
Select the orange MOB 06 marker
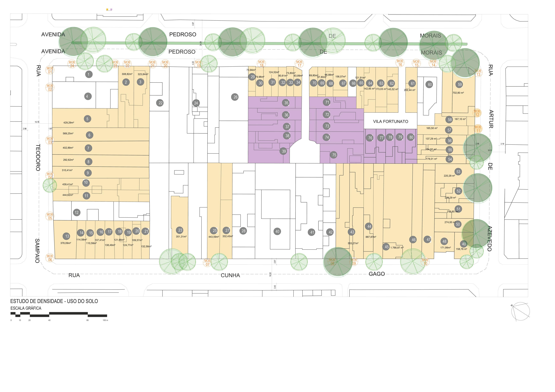tap(50, 258)
